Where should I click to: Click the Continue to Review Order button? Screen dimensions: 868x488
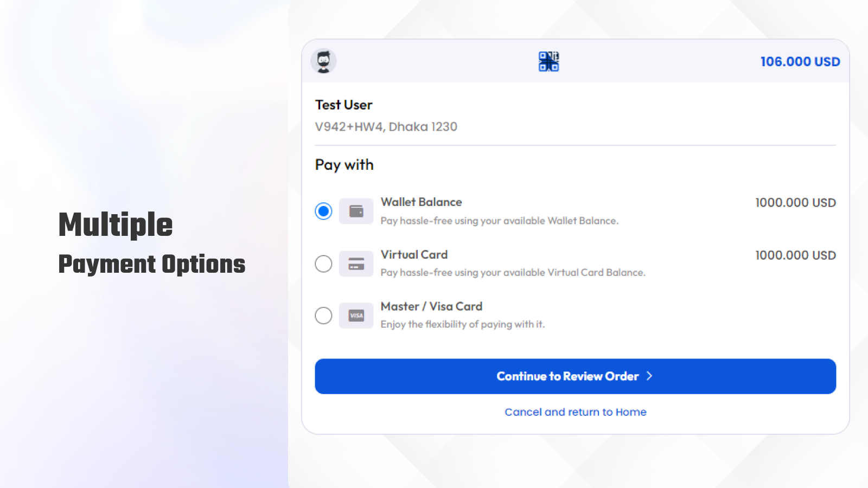click(575, 376)
